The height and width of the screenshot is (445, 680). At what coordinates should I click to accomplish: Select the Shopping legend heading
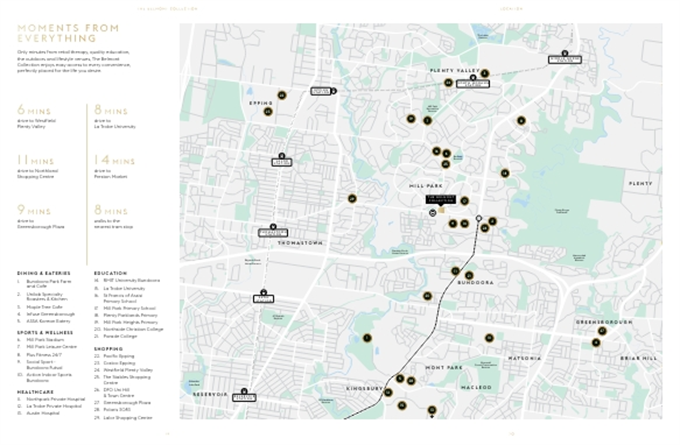click(109, 349)
